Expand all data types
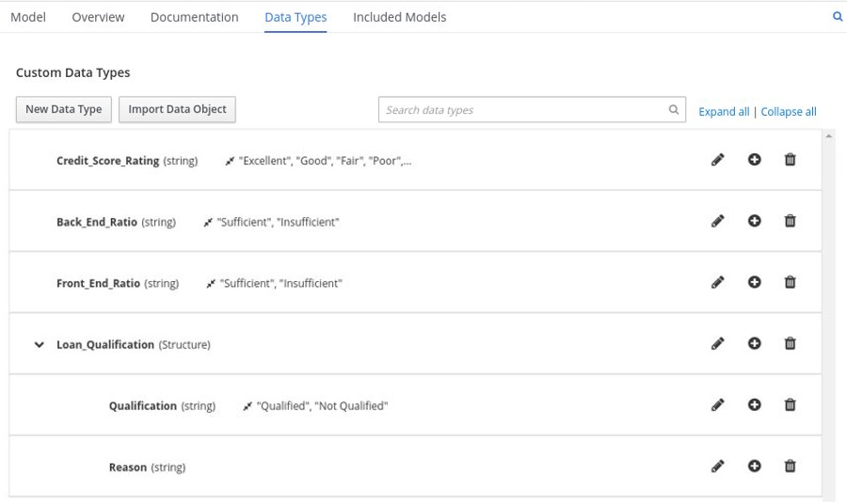Screen dimensions: 847x504 (x=724, y=112)
